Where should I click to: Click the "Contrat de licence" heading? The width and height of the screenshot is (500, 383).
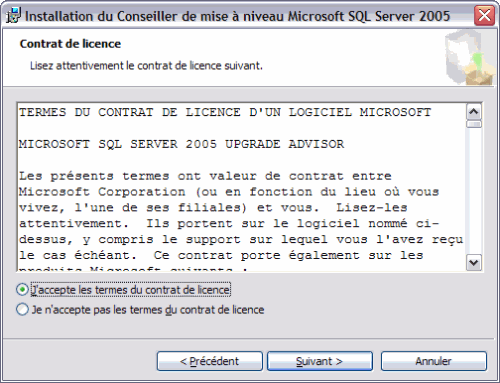coord(70,44)
